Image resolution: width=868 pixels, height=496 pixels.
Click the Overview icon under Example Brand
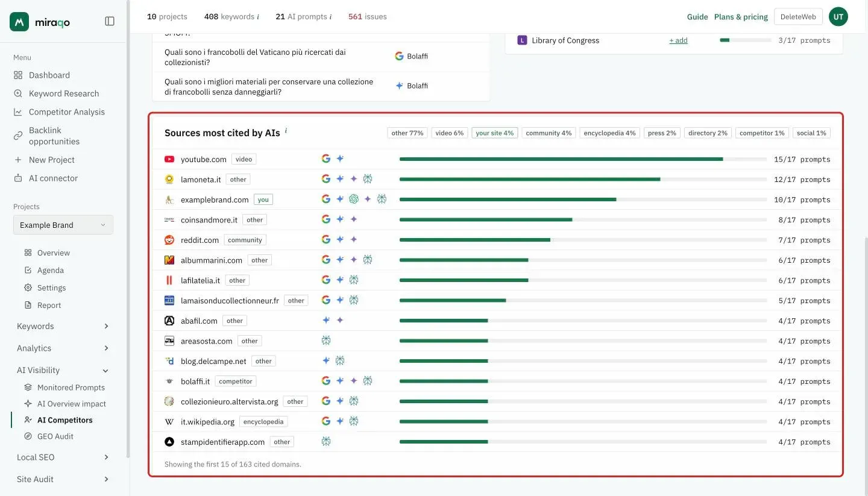click(x=28, y=253)
